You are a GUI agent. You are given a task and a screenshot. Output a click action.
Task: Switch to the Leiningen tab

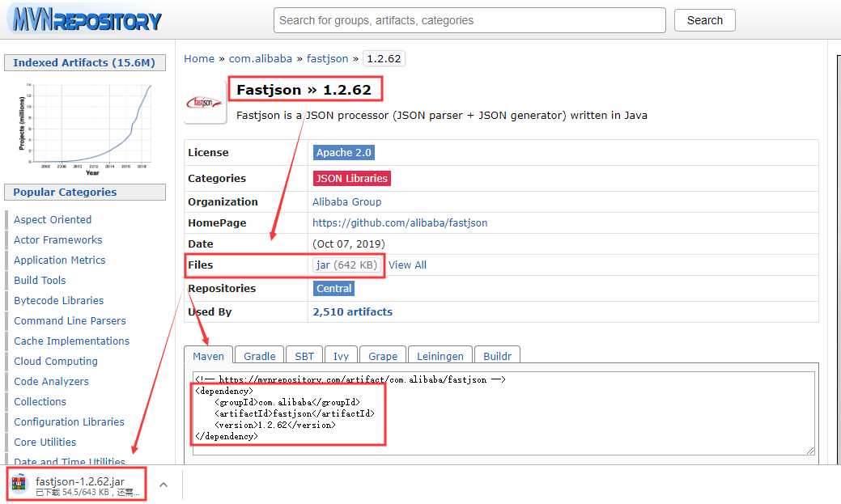pos(440,355)
